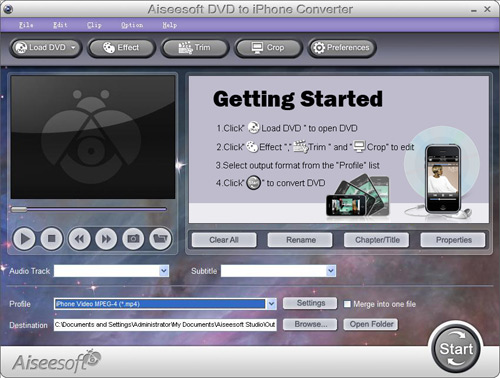Stop the preview playback
500x378 pixels.
tap(51, 239)
